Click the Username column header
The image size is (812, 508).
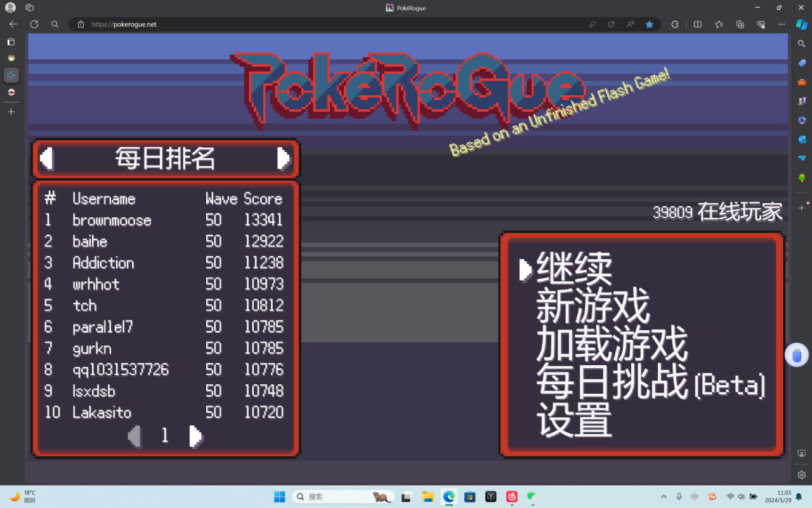[x=104, y=199]
